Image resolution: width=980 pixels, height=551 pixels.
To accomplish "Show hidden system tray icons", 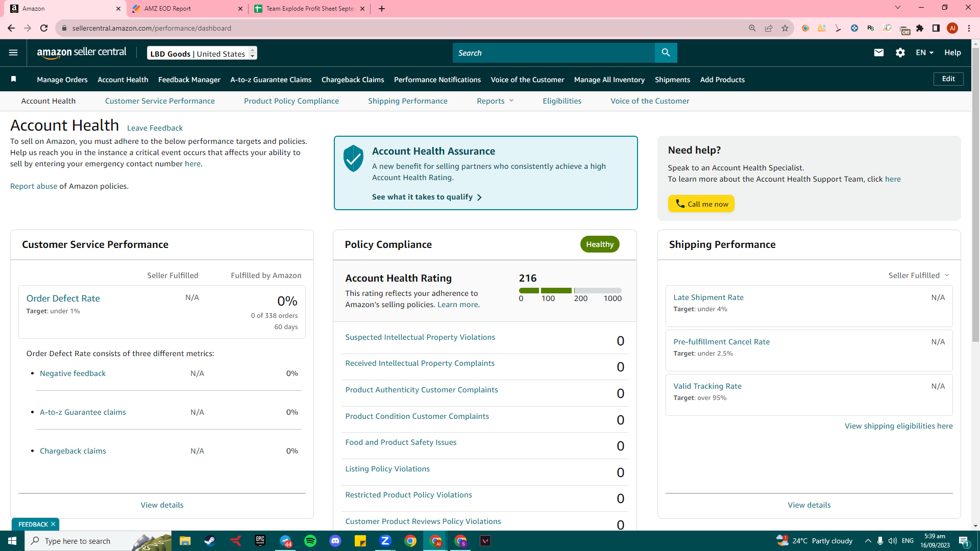I will 868,541.
